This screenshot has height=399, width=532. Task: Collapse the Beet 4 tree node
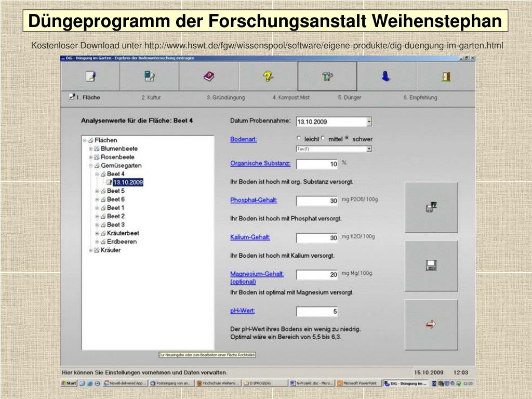[x=97, y=174]
